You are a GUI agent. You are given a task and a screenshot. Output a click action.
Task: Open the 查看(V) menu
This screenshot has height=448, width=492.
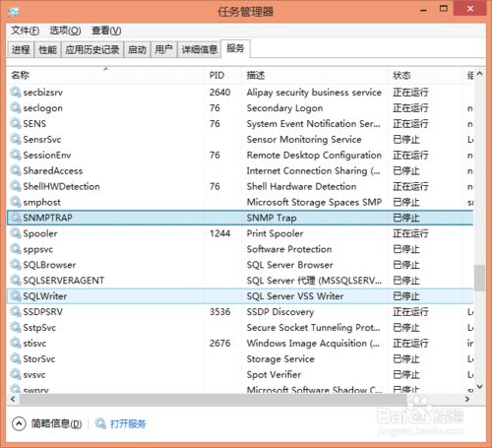click(106, 31)
